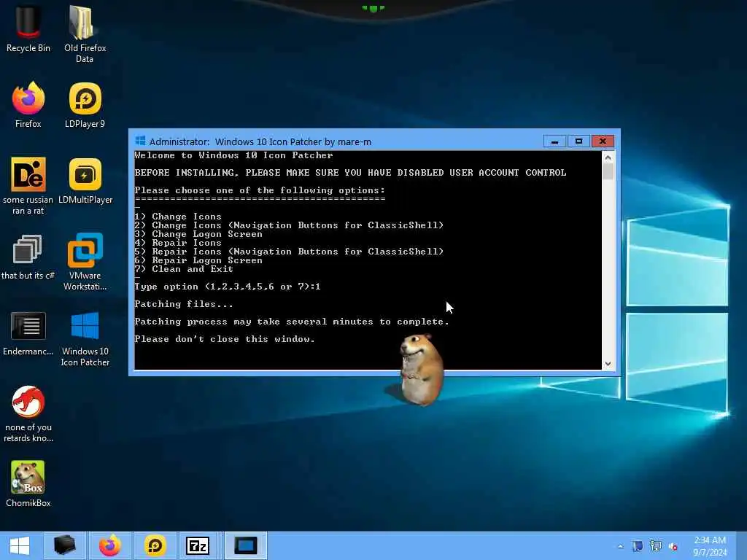The image size is (747, 560).
Task: Click the console scrollbar thumb
Action: (608, 171)
